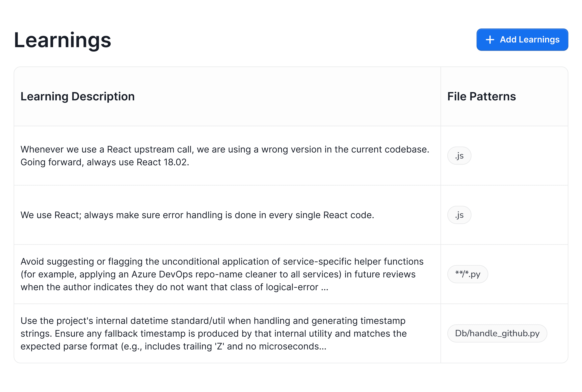Screen dimensions: 582x392
Task: Click the plus icon in Add Learnings
Action: 490,40
